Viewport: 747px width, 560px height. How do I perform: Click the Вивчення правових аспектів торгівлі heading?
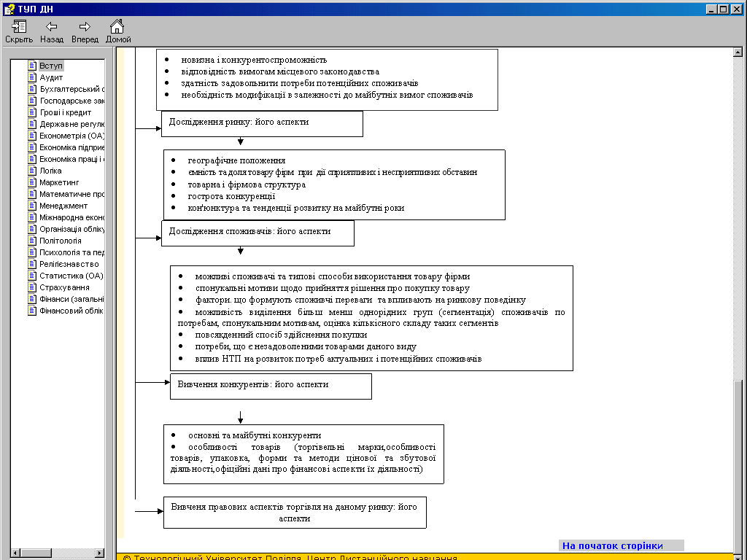[x=294, y=513]
